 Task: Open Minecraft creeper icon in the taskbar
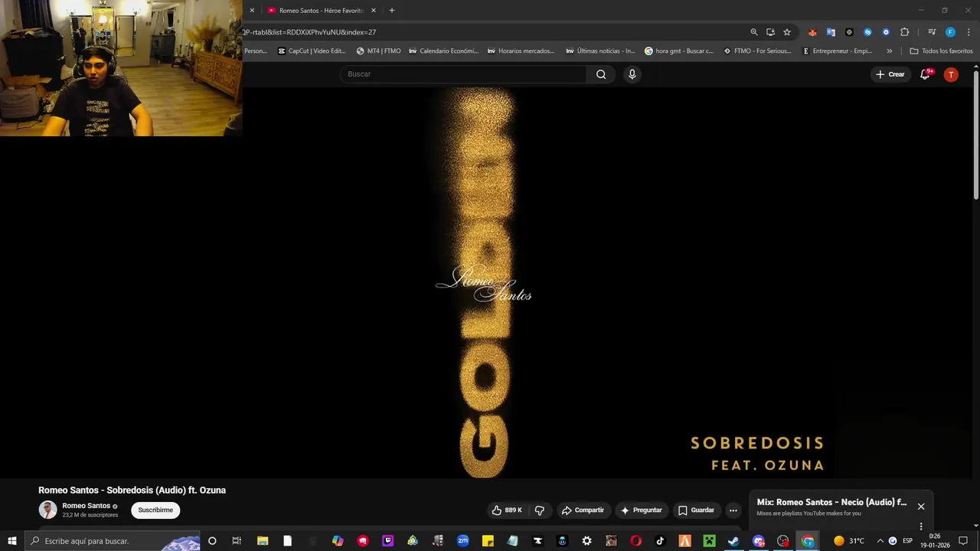coord(709,541)
